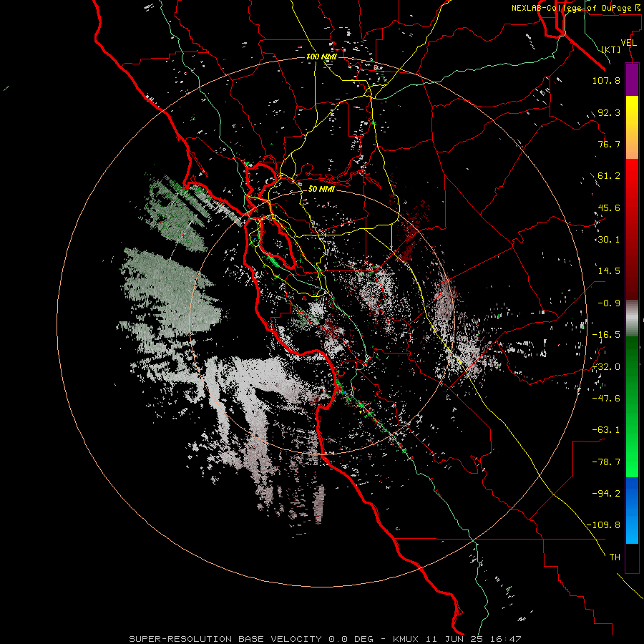Screen dimensions: 644x644
Task: Select the "-16.5" velocity scale value
Action: coord(606,335)
